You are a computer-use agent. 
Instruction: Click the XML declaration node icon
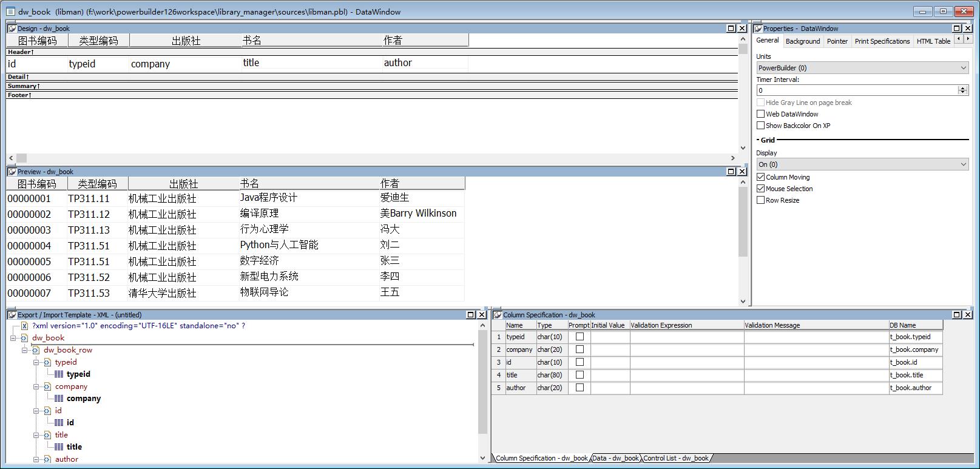tap(24, 326)
